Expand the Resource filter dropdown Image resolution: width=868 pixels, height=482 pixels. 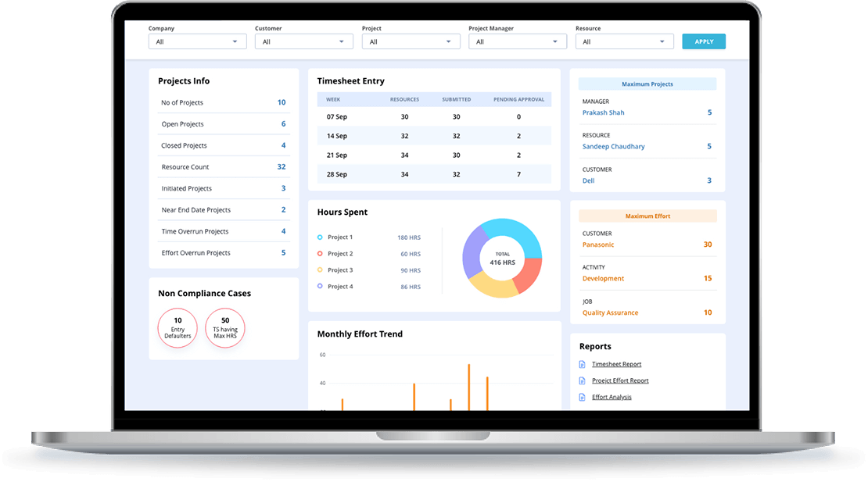(x=624, y=41)
